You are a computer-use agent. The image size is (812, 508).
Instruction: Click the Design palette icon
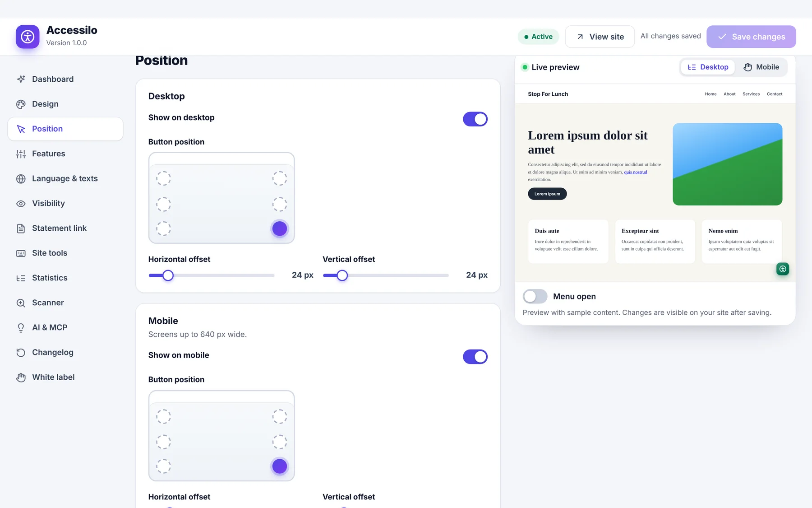point(21,104)
